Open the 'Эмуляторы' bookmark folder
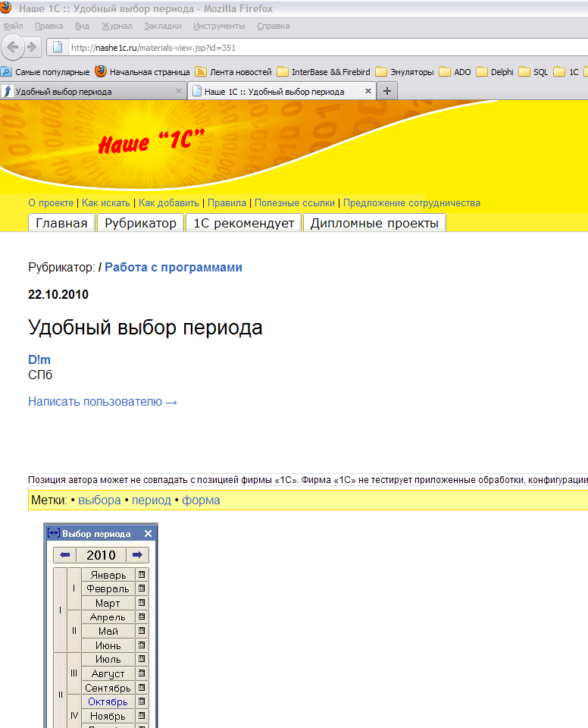Image resolution: width=588 pixels, height=728 pixels. click(405, 72)
